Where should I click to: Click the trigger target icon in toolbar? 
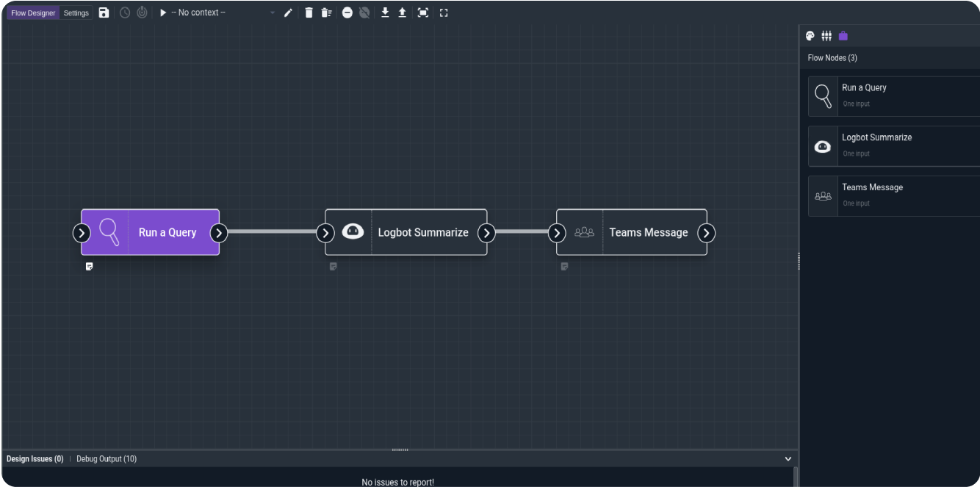pyautogui.click(x=142, y=12)
